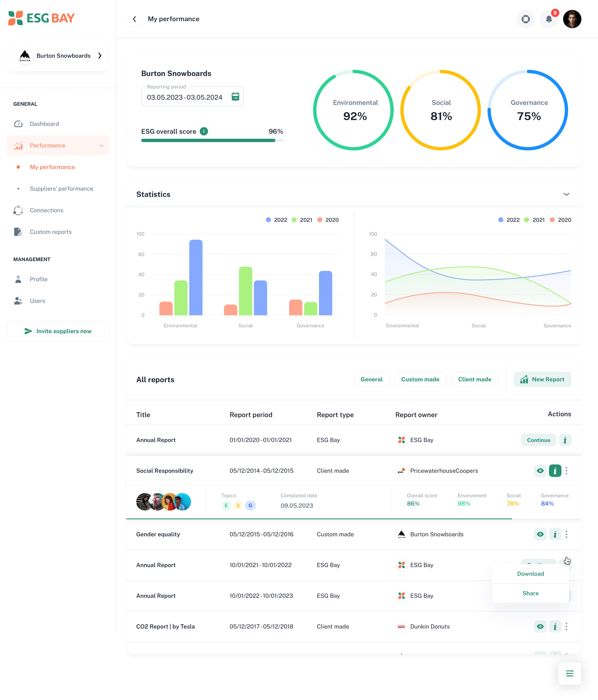Click the Performance chart icon in the sidebar
This screenshot has width=598, height=700.
pos(18,145)
